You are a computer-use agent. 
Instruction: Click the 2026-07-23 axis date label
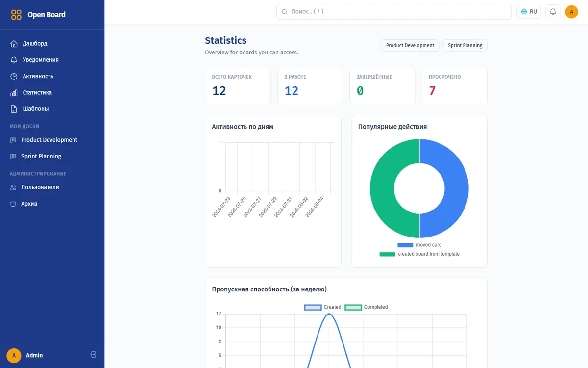tap(221, 207)
